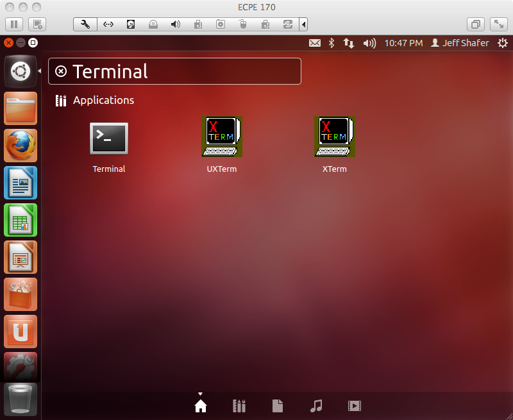Open LibreOffice Writer from the launcher
The width and height of the screenshot is (513, 420).
[21, 183]
